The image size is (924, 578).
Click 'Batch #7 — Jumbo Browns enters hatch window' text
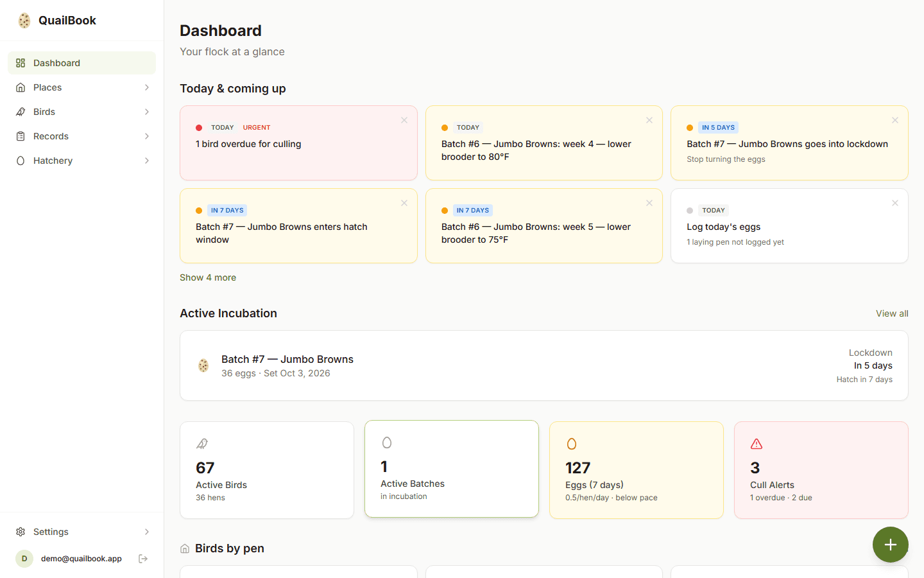coord(282,233)
